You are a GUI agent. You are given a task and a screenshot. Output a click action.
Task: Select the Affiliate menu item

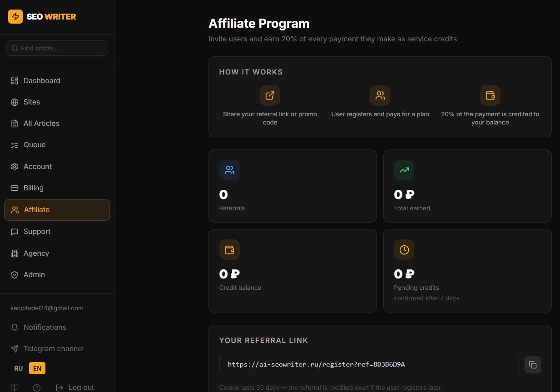pyautogui.click(x=57, y=210)
